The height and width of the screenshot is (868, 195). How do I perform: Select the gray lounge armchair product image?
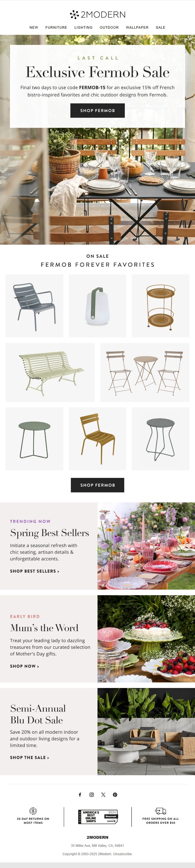[34, 306]
